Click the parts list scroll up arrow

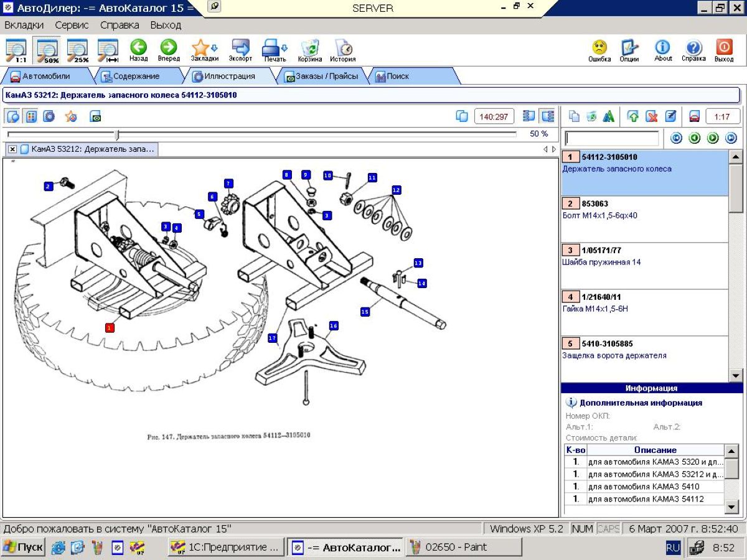(735, 157)
